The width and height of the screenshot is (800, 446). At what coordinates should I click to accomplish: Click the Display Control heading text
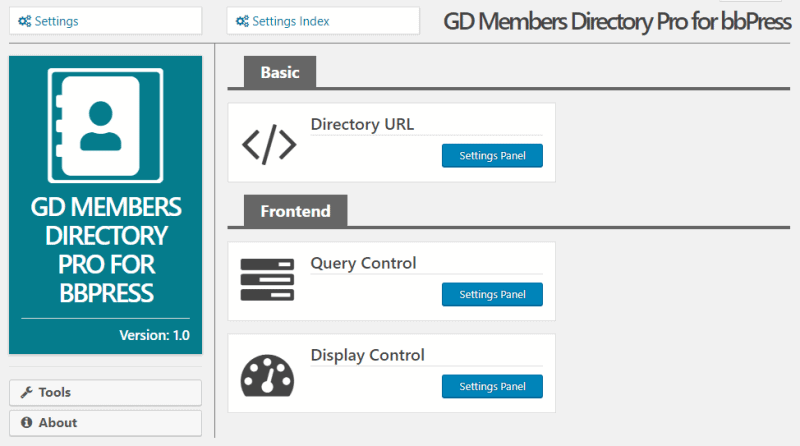click(367, 355)
